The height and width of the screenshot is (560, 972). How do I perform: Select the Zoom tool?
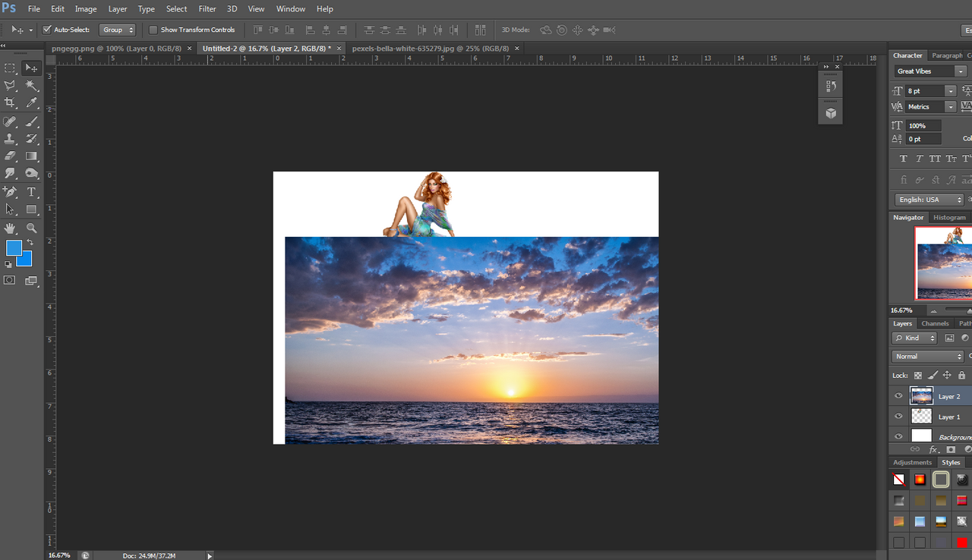[32, 228]
